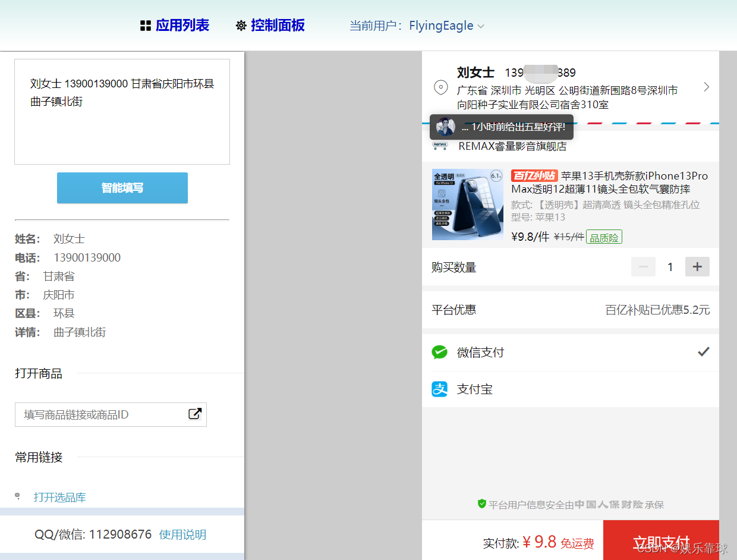The image size is (737, 560).
Task: Select the phone value 13900139000
Action: pyautogui.click(x=87, y=257)
